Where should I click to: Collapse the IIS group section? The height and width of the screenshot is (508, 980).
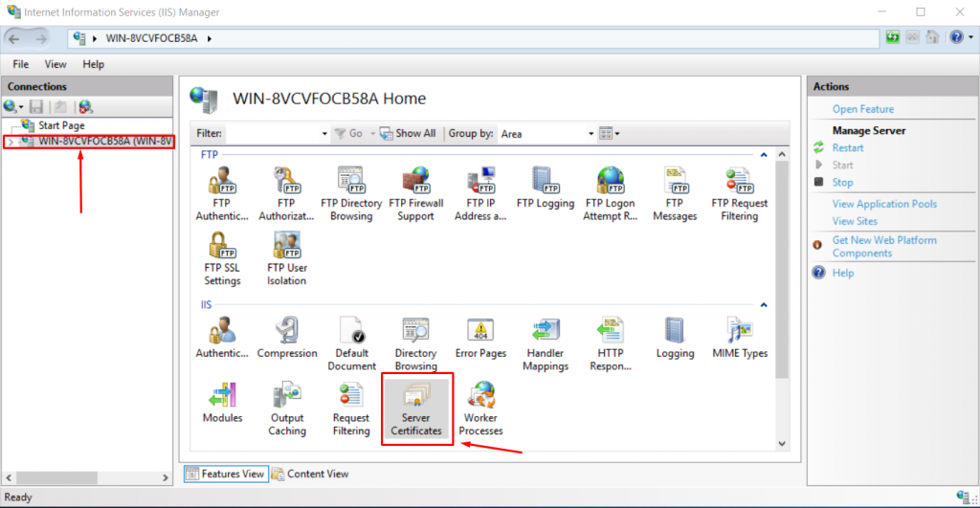764,305
